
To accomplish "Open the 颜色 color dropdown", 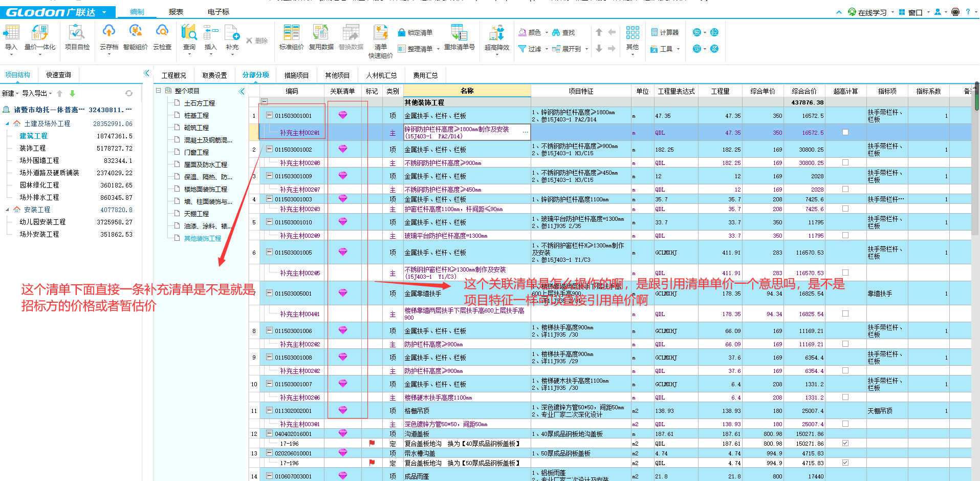I will [547, 33].
